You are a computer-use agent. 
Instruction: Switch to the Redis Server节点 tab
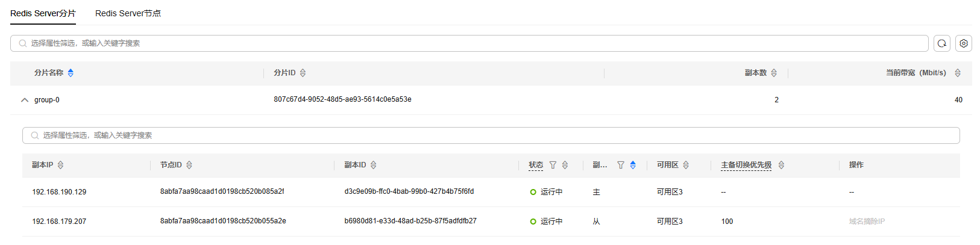pos(128,13)
